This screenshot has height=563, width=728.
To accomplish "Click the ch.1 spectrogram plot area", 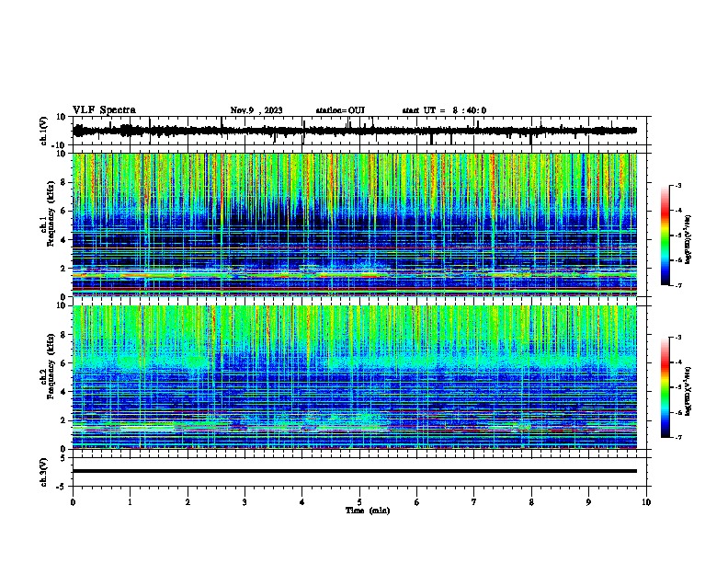I will [x=355, y=224].
